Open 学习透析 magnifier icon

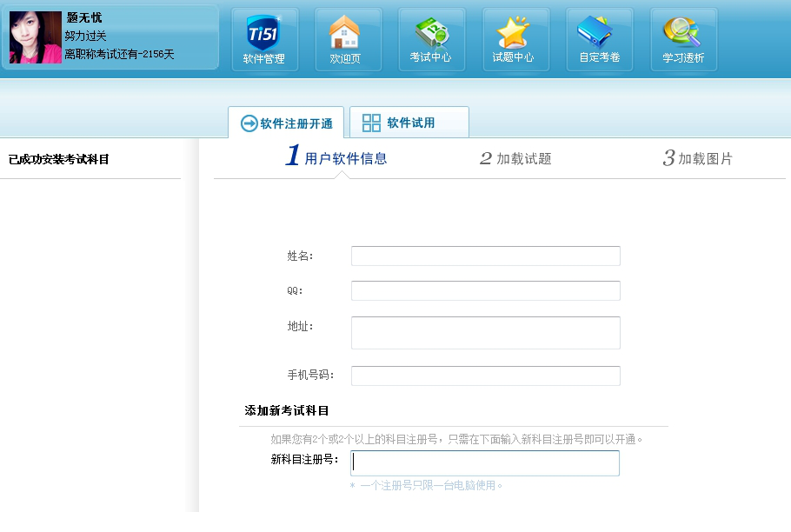point(682,39)
